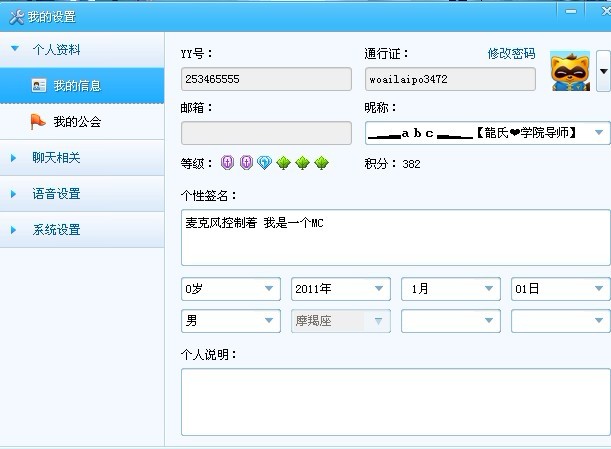Click the 个人说明 label
611x449 pixels.
pos(208,354)
